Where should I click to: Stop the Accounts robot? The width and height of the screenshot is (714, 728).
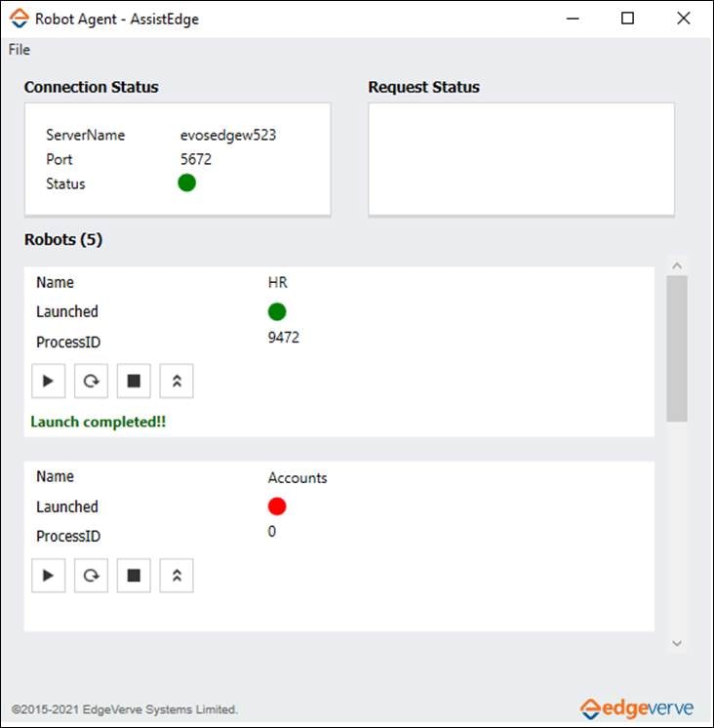[134, 576]
